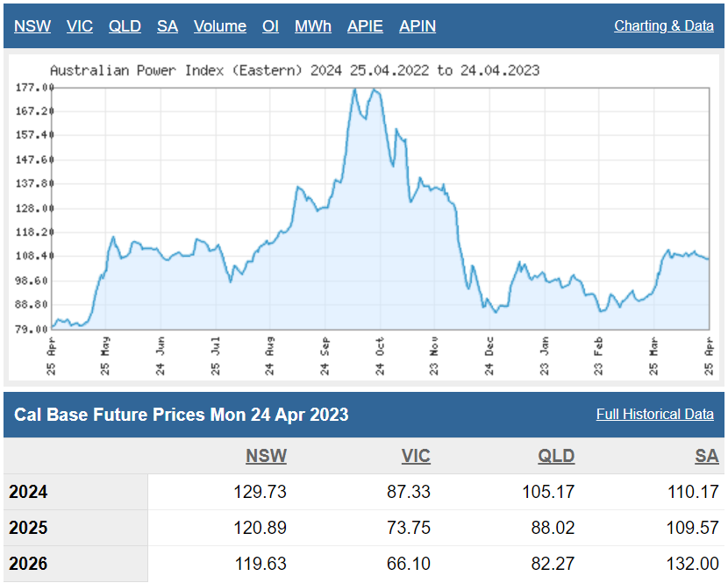Open the NSW chart tab
Image resolution: width=728 pixels, height=583 pixels.
(32, 26)
